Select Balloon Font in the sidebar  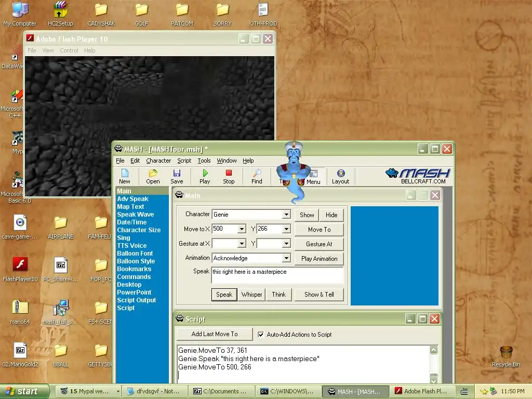click(135, 254)
